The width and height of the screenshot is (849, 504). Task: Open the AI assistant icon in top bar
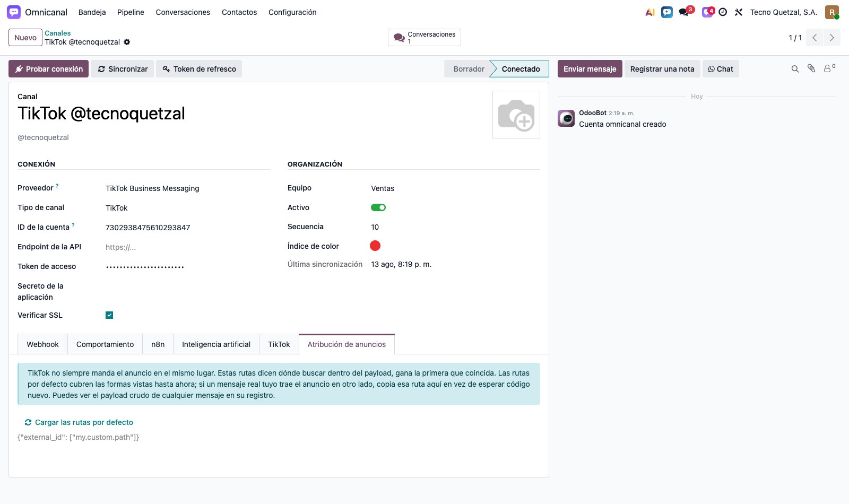pos(650,12)
